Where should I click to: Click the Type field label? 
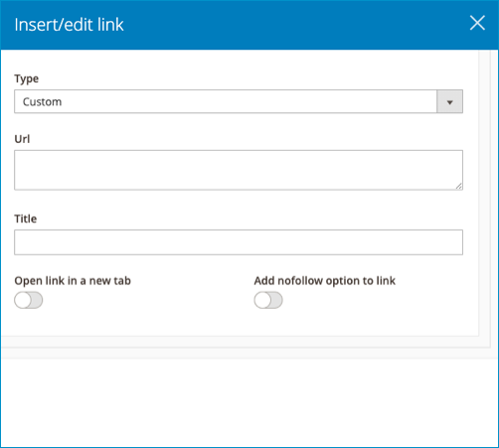point(27,78)
